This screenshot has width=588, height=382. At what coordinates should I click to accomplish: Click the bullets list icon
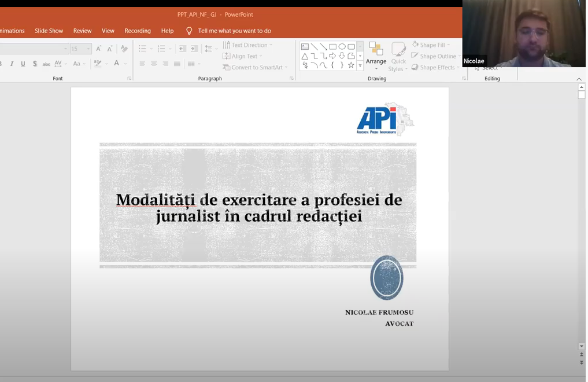[142, 49]
